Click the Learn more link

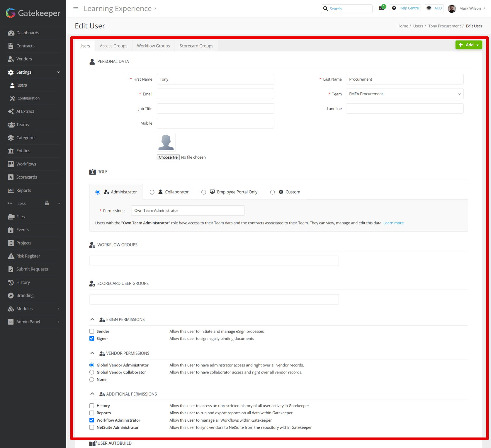coord(393,223)
